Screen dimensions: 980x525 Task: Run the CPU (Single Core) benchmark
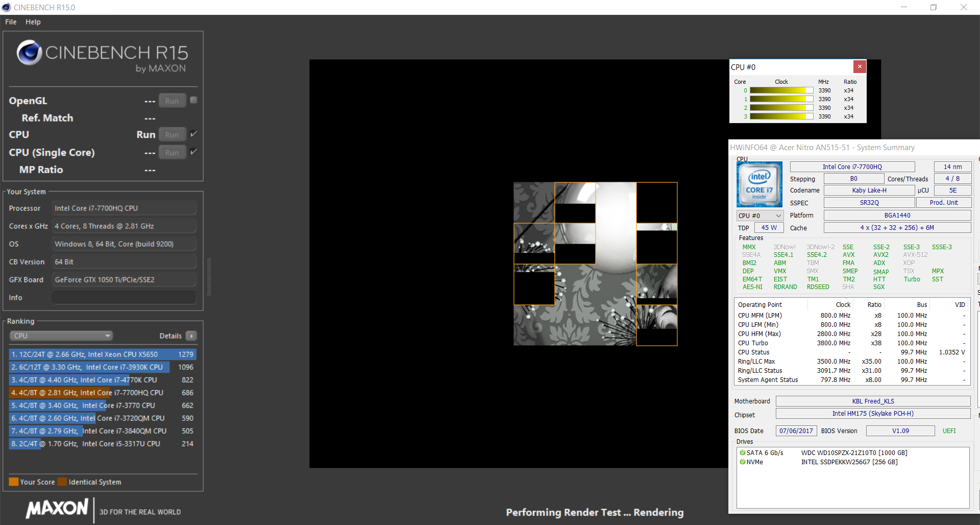(x=172, y=152)
